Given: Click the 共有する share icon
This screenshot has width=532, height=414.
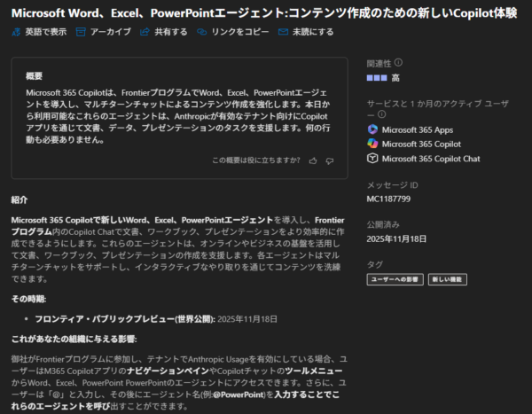Looking at the screenshot, I should [x=145, y=32].
